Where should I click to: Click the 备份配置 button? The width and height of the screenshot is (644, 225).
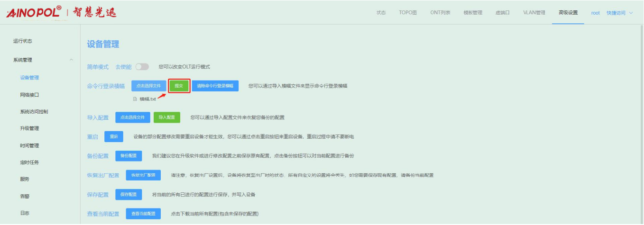(128, 155)
